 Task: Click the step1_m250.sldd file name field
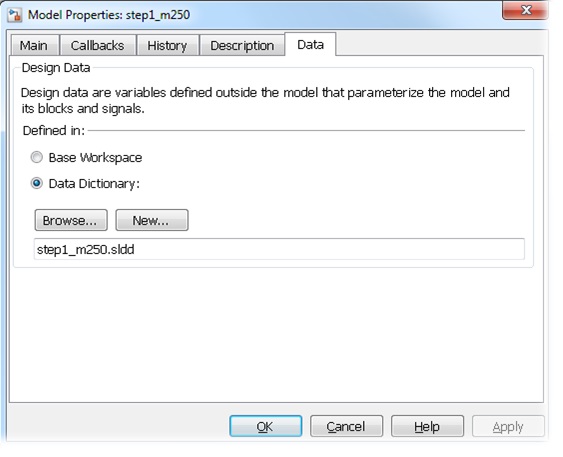[279, 249]
